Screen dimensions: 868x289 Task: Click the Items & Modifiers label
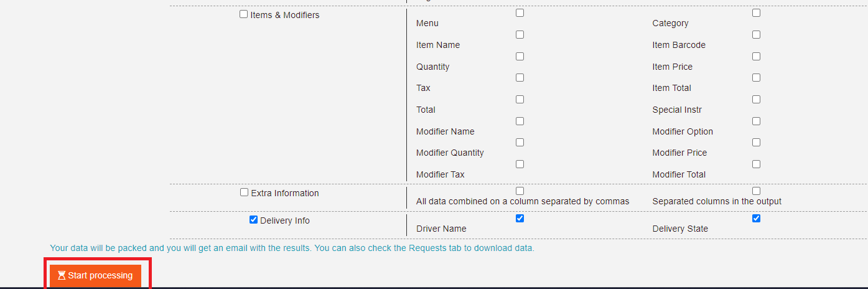tap(285, 15)
